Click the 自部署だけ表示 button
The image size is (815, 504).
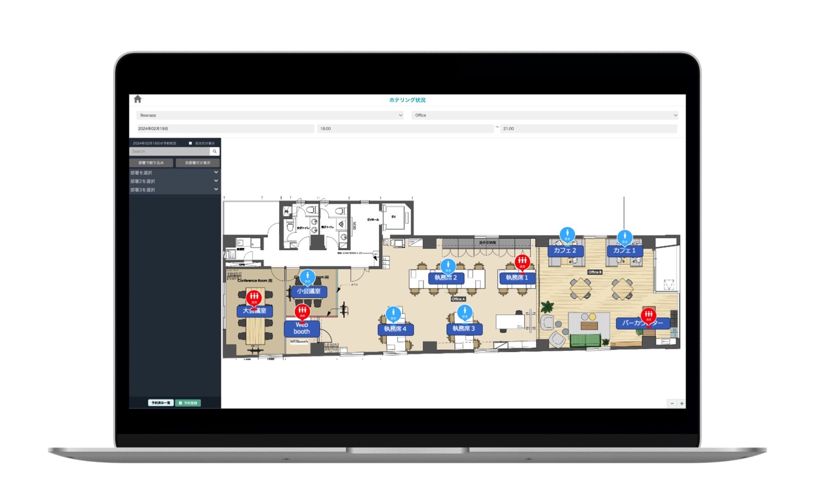(x=197, y=163)
